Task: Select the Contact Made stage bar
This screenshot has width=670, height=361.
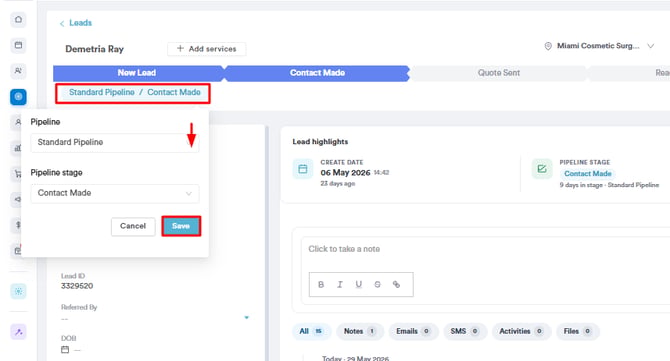Action: pyautogui.click(x=317, y=73)
